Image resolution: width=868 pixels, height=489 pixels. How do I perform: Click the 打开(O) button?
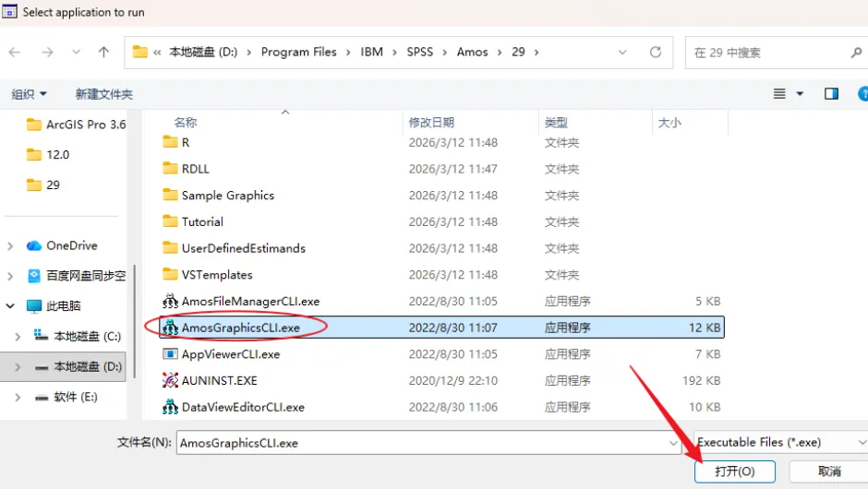[x=735, y=471]
